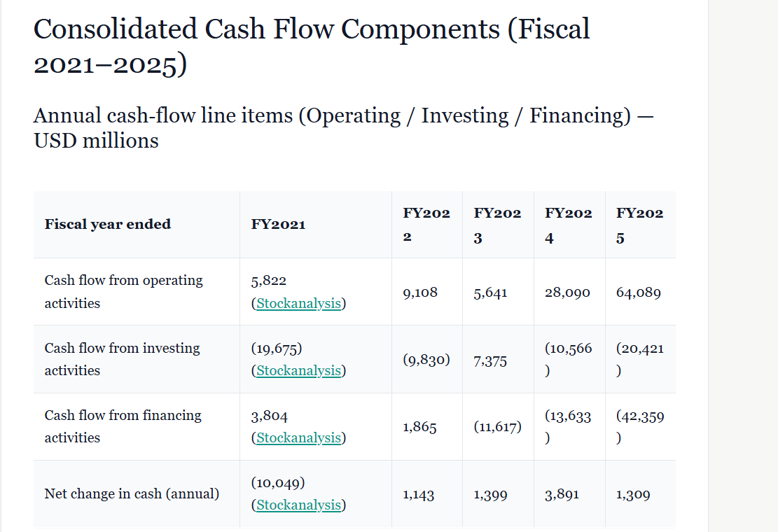The height and width of the screenshot is (532, 778).
Task: Open Stockanalysis link in investing activities row
Action: coord(298,370)
